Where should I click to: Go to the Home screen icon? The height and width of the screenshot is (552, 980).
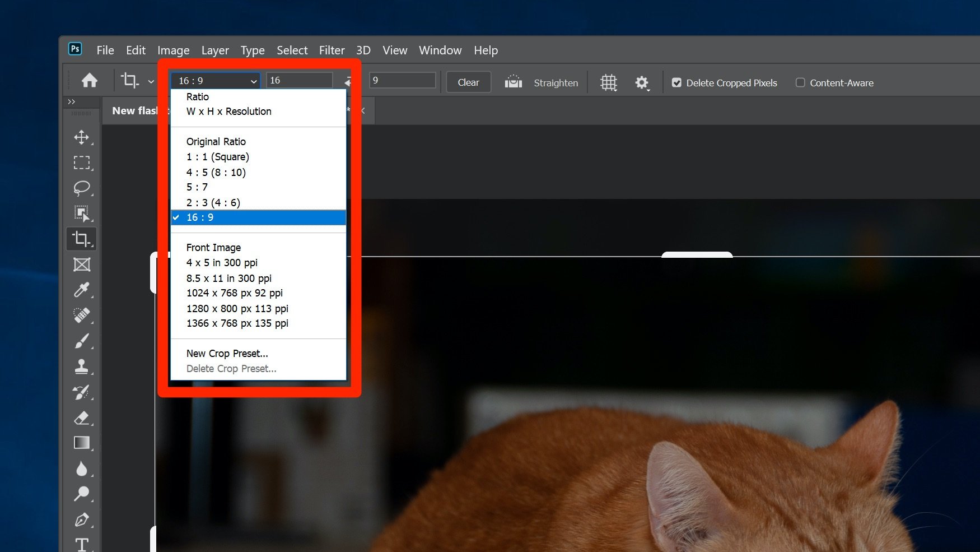point(90,81)
